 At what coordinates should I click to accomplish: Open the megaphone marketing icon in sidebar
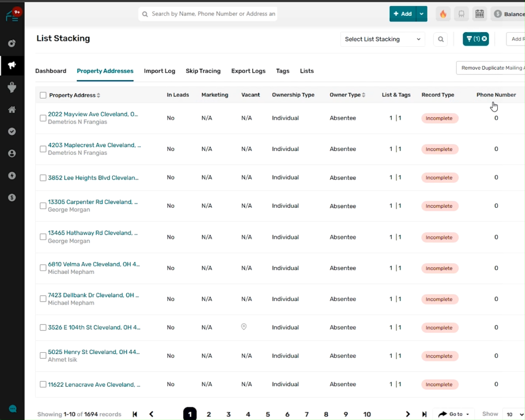click(12, 66)
